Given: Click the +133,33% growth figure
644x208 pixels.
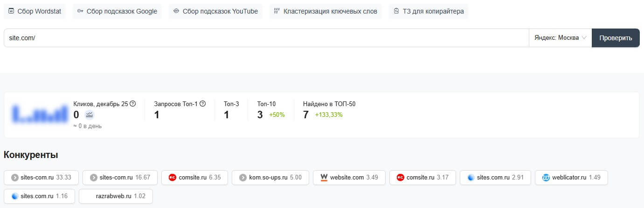Looking at the screenshot, I should pyautogui.click(x=329, y=115).
